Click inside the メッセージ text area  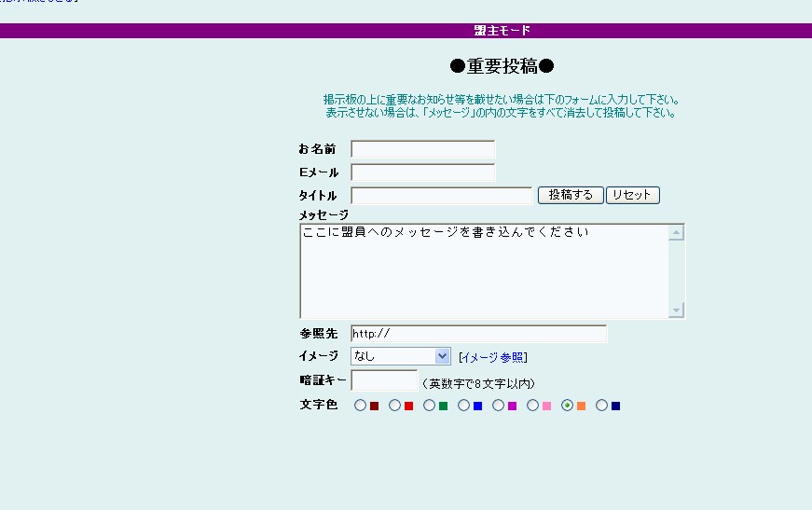coord(485,270)
